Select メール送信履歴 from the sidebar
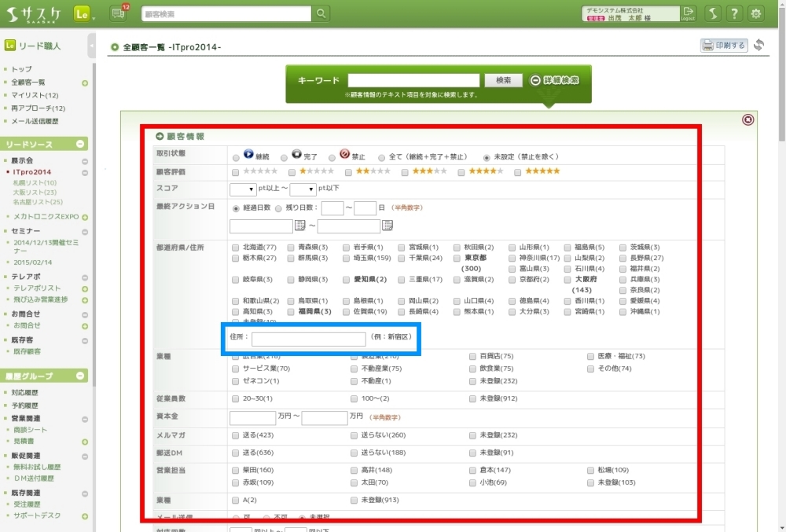 pos(35,121)
